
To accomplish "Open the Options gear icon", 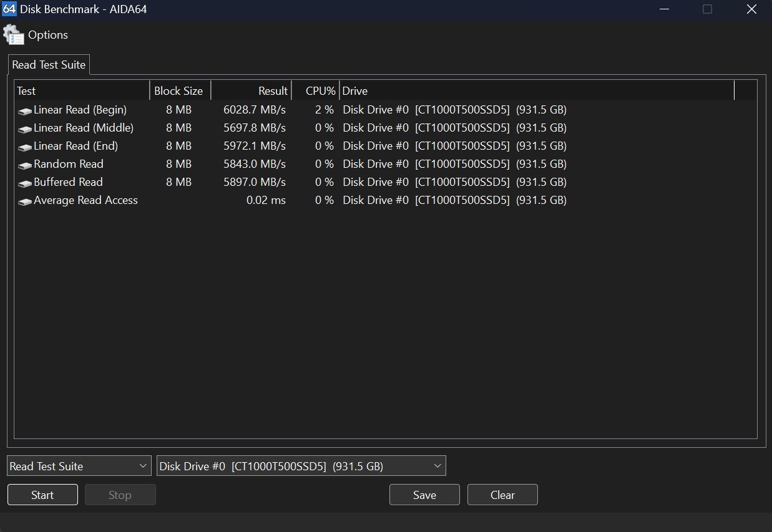I will click(x=14, y=35).
